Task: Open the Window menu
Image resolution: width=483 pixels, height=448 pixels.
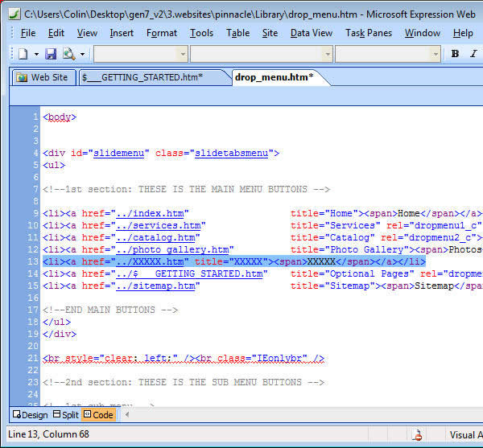Action: coord(423,33)
